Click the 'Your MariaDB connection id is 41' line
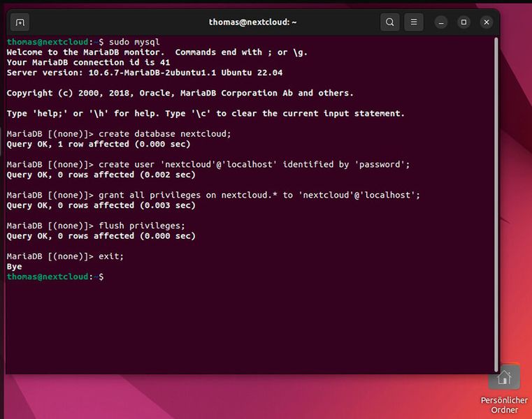The height and width of the screenshot is (419, 532). (88, 62)
